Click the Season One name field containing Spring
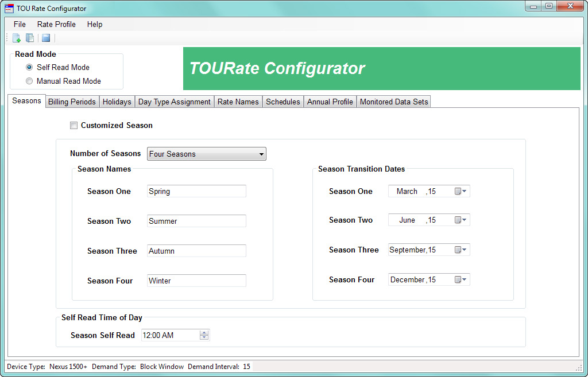Image resolution: width=588 pixels, height=377 pixels. click(x=196, y=191)
